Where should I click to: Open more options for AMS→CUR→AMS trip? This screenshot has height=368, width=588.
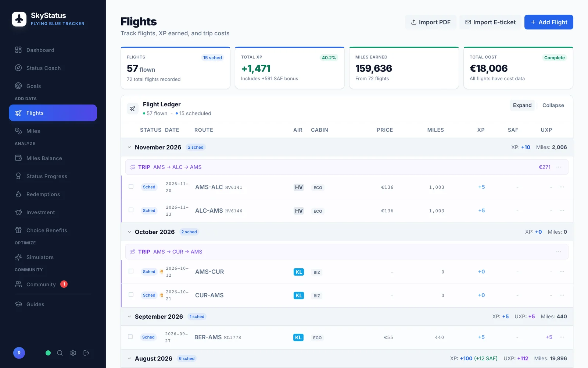[x=559, y=252]
